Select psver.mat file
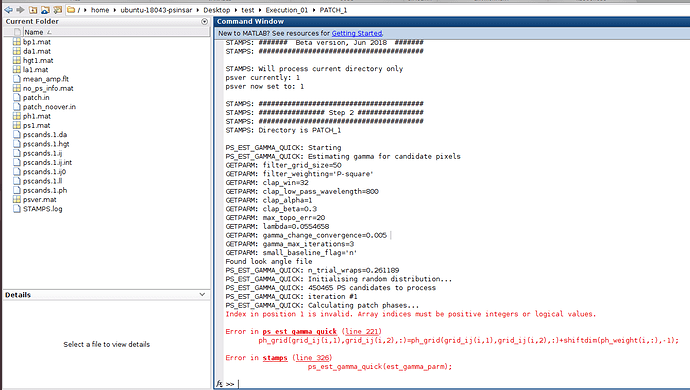Screen dimensions: 690x390 click(39, 199)
